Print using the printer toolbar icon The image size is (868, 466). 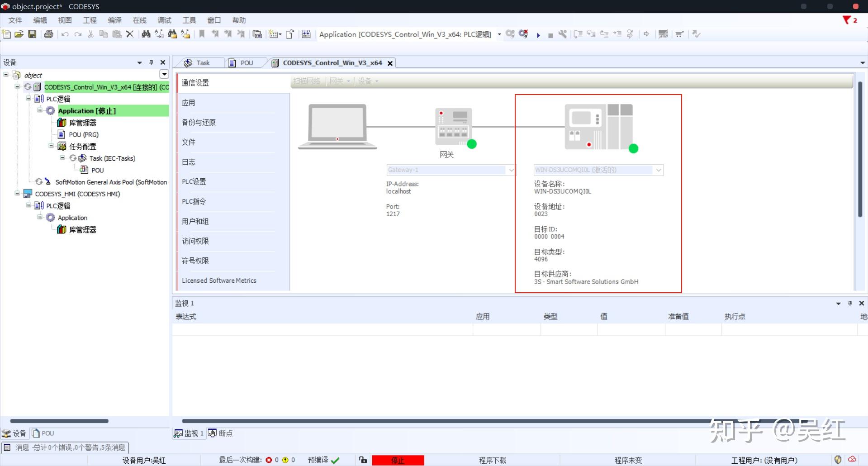click(48, 34)
